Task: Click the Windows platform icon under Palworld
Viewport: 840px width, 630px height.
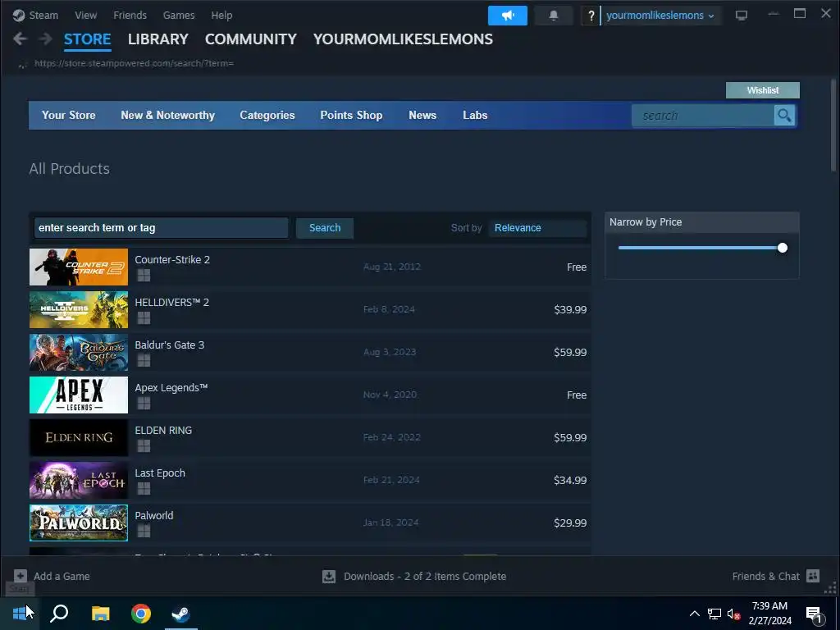Action: (x=144, y=532)
